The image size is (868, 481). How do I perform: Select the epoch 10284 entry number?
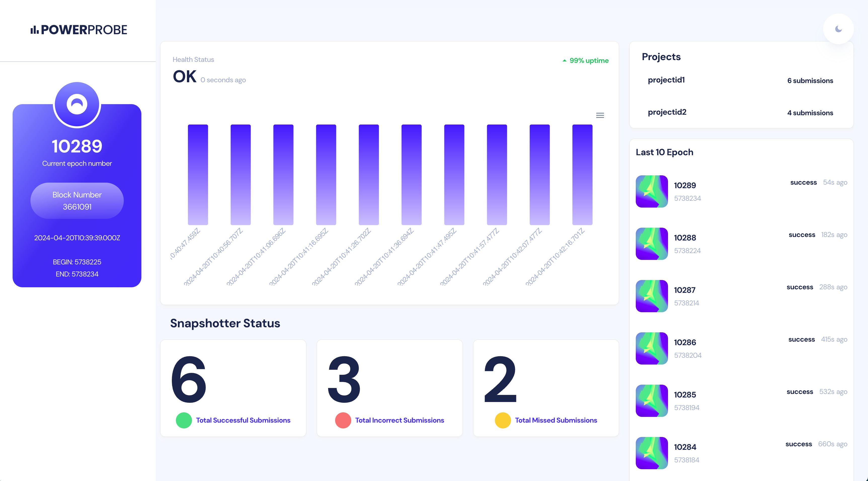pyautogui.click(x=685, y=447)
